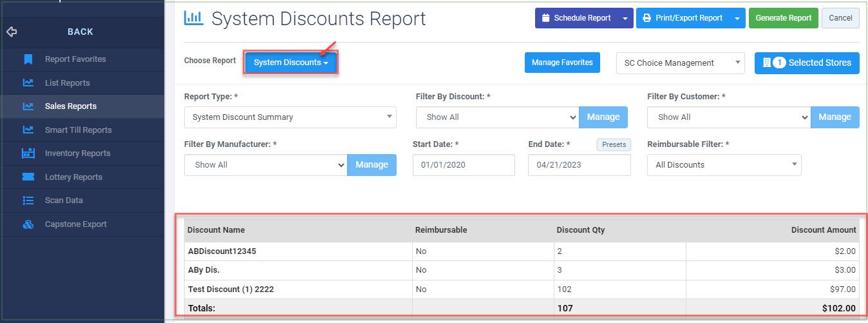Click the Smart Till Reports icon
The width and height of the screenshot is (868, 323).
click(28, 130)
